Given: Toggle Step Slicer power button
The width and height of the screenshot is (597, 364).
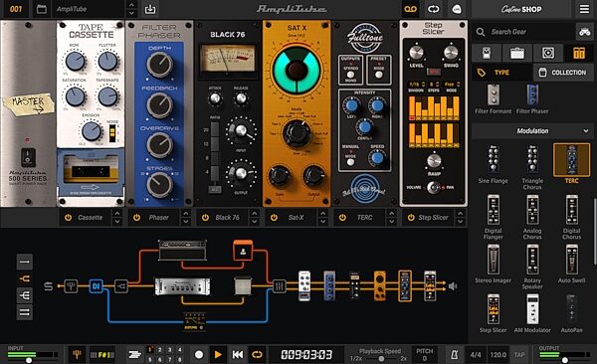Looking at the screenshot, I should (411, 218).
